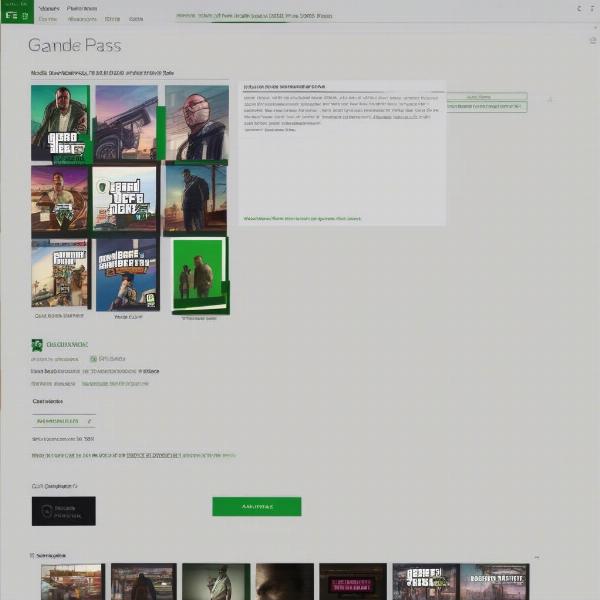This screenshot has height=600, width=600.
Task: Click the small icon left of bottom strip heading
Action: [33, 555]
